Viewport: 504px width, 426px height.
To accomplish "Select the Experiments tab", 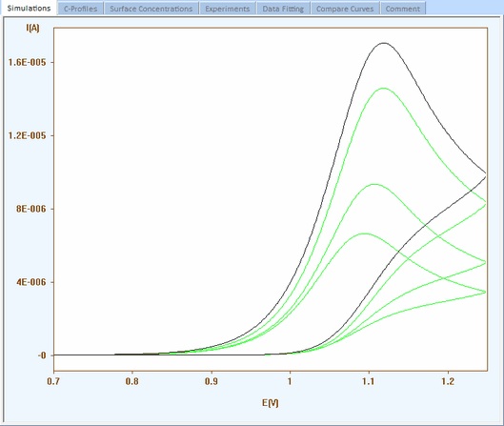I will coord(228,9).
